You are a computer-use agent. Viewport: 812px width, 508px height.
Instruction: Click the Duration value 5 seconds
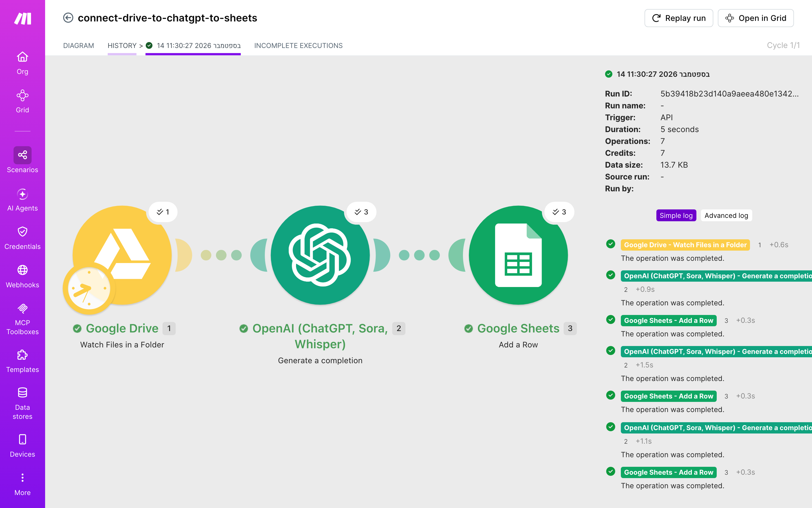(679, 129)
